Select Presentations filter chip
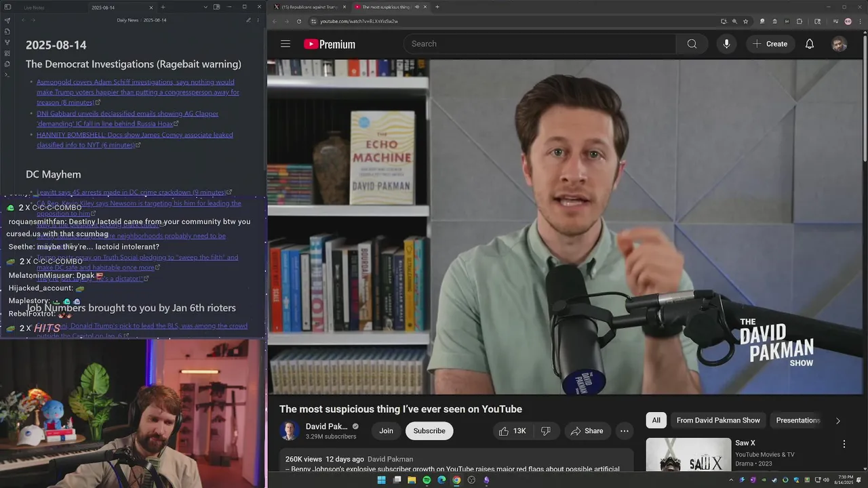 (797, 420)
